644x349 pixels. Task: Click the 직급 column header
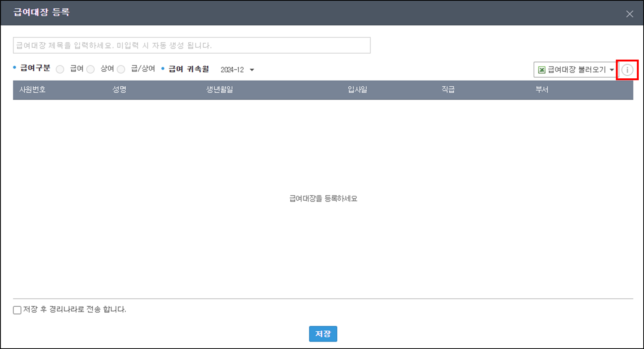pyautogui.click(x=448, y=90)
